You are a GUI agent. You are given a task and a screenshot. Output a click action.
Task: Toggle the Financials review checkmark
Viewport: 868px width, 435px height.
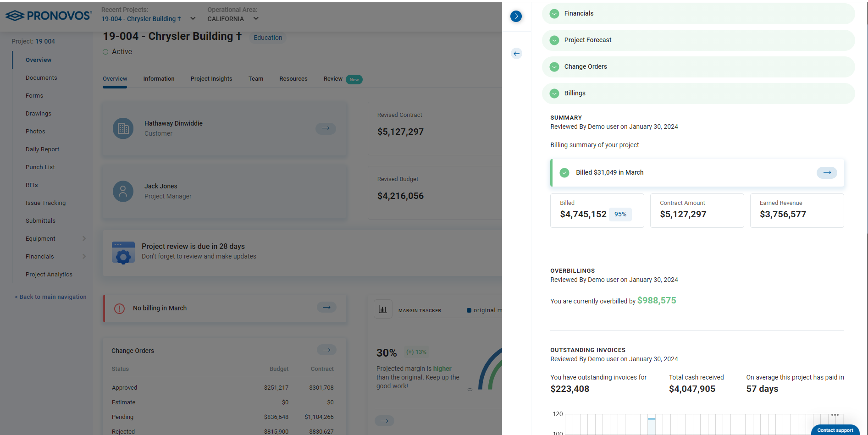554,14
